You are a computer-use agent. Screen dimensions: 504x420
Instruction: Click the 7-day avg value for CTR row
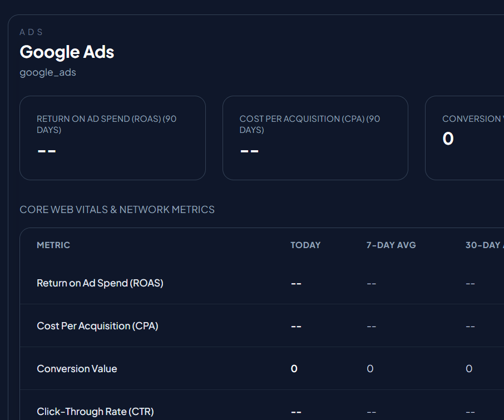point(372,412)
